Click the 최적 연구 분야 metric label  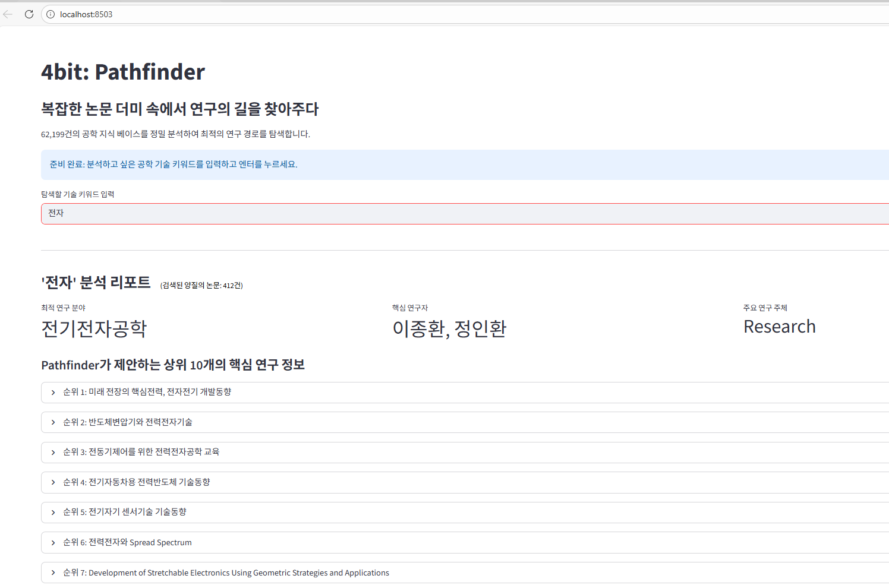click(64, 308)
